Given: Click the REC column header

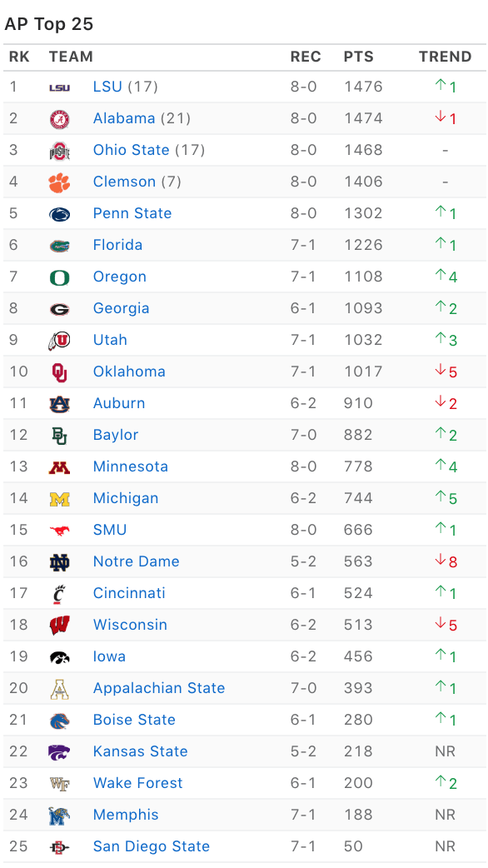Looking at the screenshot, I should pyautogui.click(x=306, y=57).
